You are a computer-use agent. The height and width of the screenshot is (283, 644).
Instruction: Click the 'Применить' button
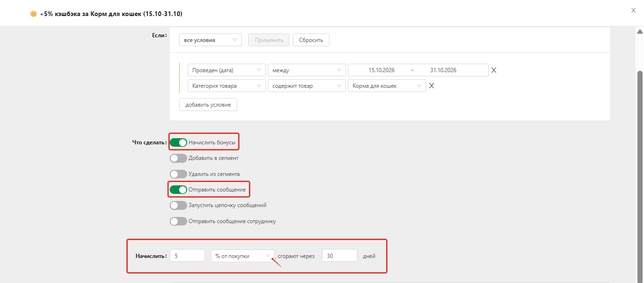coord(269,40)
